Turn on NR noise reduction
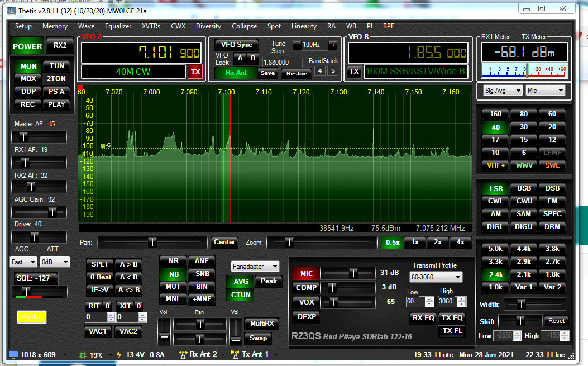Image resolution: width=588 pixels, height=366 pixels. pos(174,261)
